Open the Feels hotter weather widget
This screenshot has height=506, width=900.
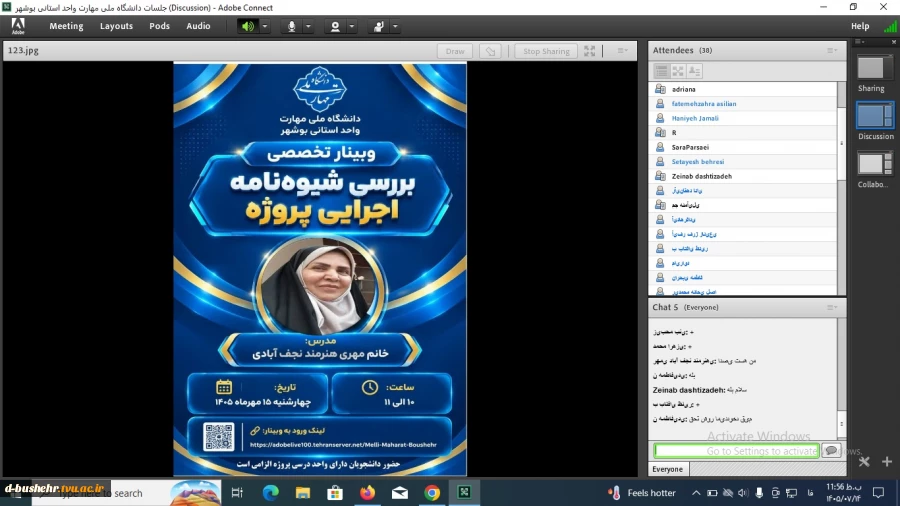642,493
